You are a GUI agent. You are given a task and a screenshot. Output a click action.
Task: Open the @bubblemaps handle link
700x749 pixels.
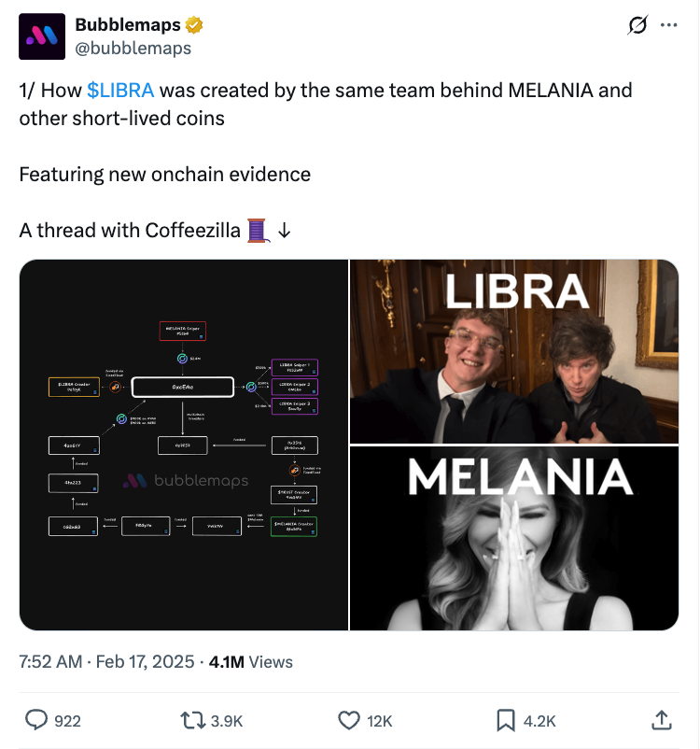coord(133,48)
